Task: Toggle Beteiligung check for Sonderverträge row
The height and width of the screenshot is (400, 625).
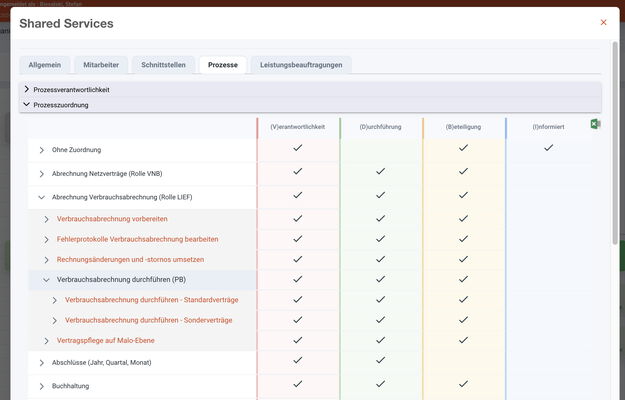Action: tap(463, 320)
